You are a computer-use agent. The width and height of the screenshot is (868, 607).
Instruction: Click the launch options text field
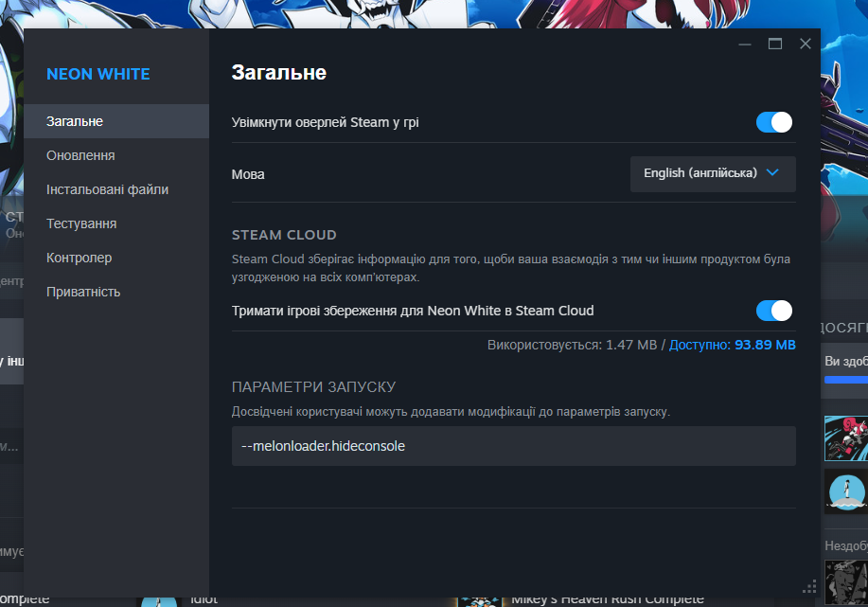513,446
